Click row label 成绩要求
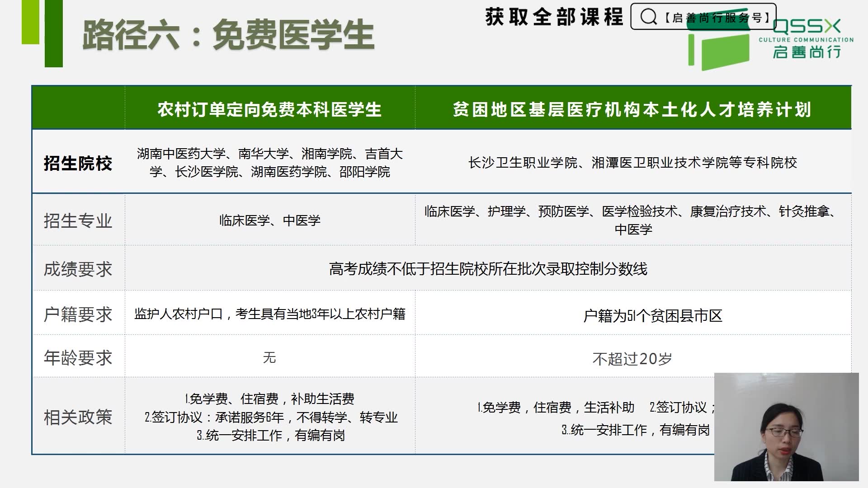Image resolution: width=868 pixels, height=488 pixels. pyautogui.click(x=78, y=269)
